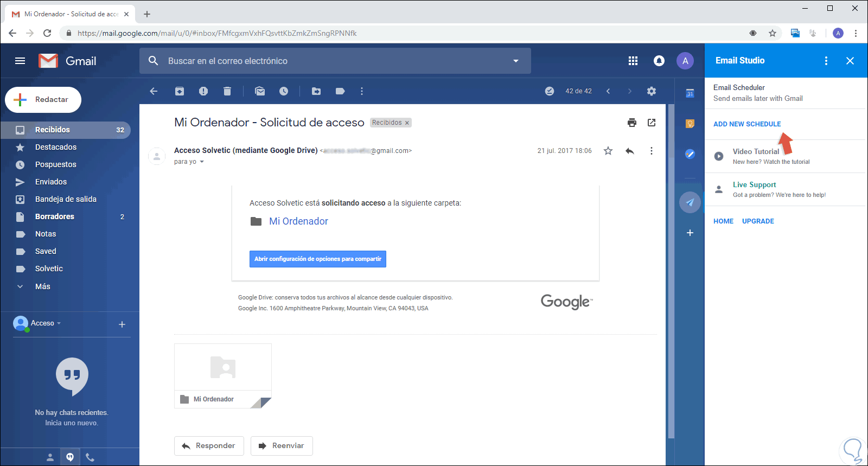Click 'Abrir configuración de opciones para compartir'
Viewport: 868px width, 466px height.
[318, 259]
